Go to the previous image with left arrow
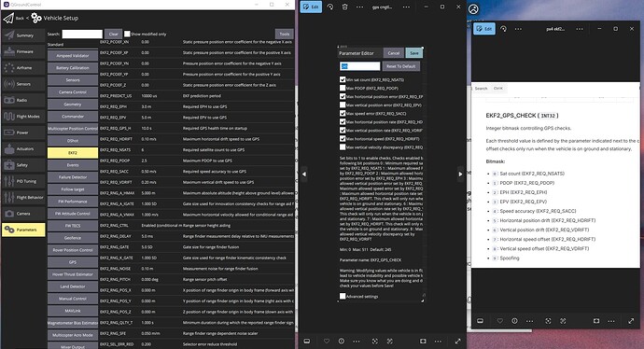 [x=304, y=174]
